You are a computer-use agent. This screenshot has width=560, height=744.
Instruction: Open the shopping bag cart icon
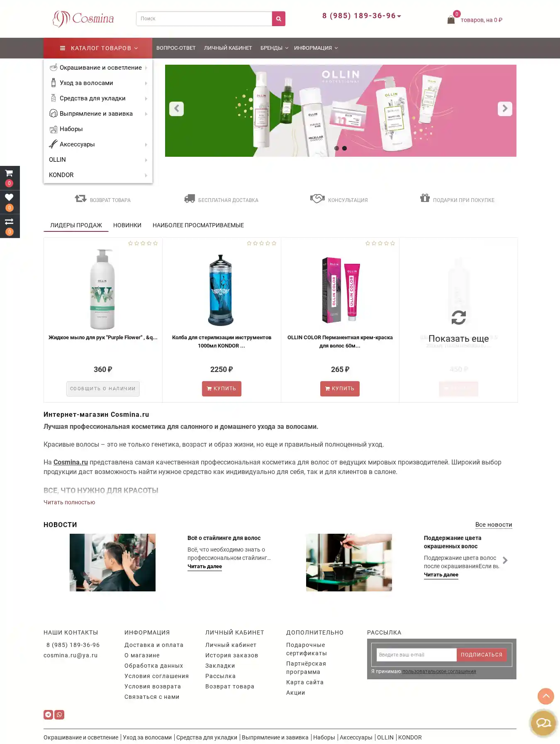coord(451,19)
